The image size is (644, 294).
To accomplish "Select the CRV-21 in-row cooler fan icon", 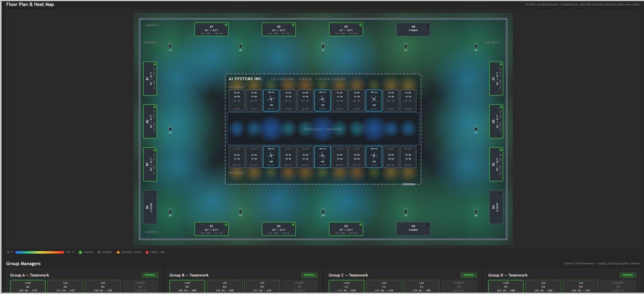I will pos(271,155).
